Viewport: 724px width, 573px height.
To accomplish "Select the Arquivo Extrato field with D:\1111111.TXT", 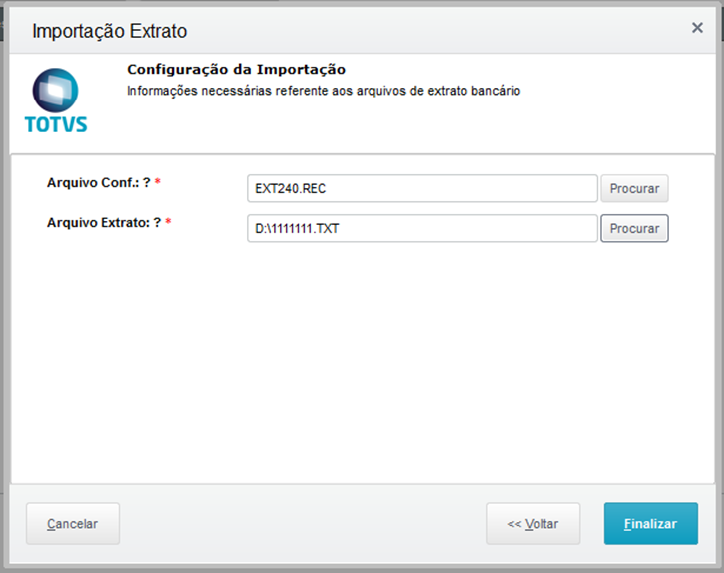I will click(421, 229).
